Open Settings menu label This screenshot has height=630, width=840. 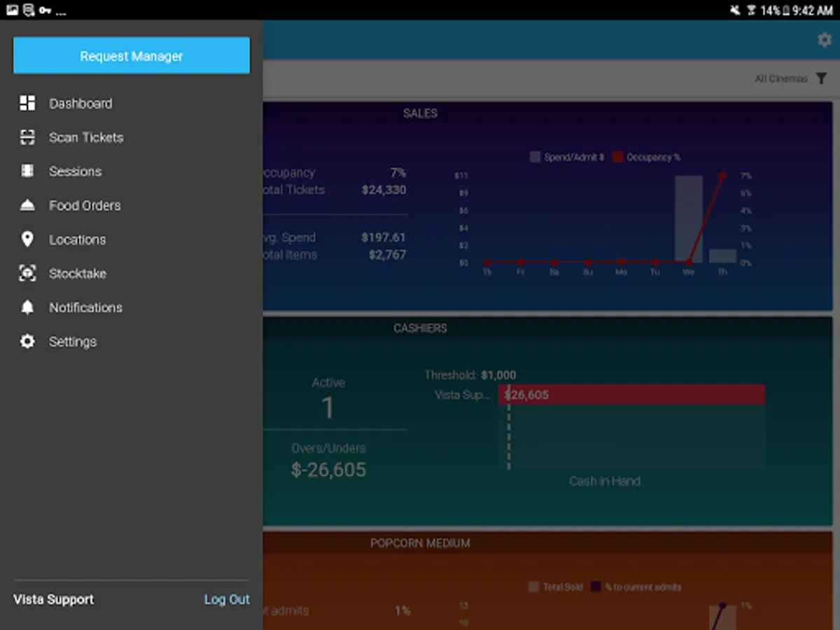tap(73, 342)
